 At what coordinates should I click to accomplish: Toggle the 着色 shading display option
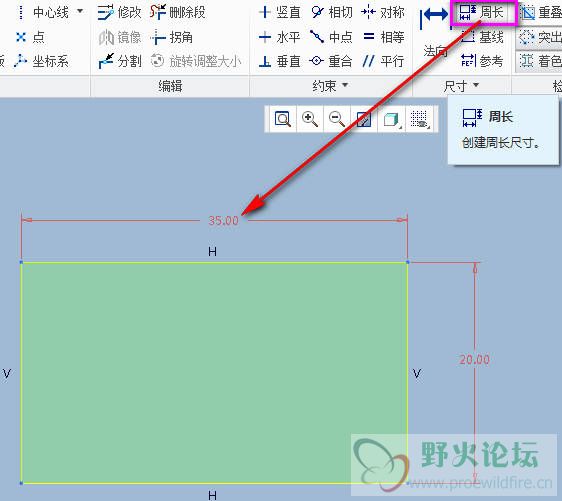tap(539, 61)
